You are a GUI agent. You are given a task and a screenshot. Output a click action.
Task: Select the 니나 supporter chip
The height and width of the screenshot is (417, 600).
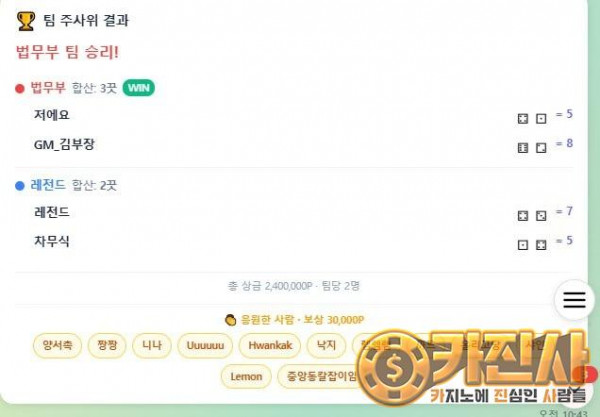click(152, 345)
